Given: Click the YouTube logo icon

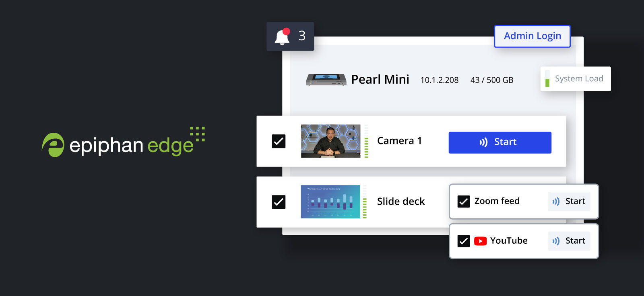Looking at the screenshot, I should tap(480, 241).
